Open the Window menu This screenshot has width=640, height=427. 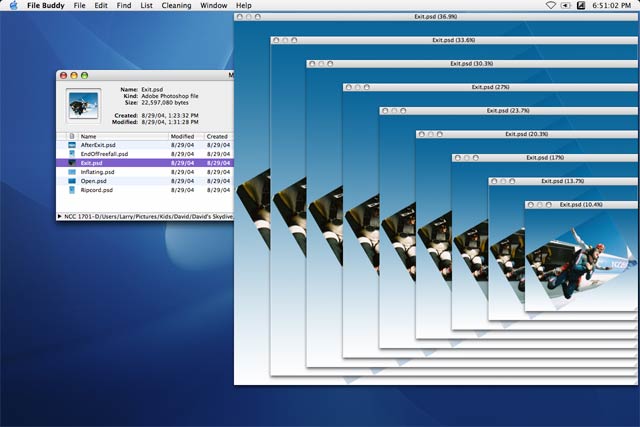213,5
